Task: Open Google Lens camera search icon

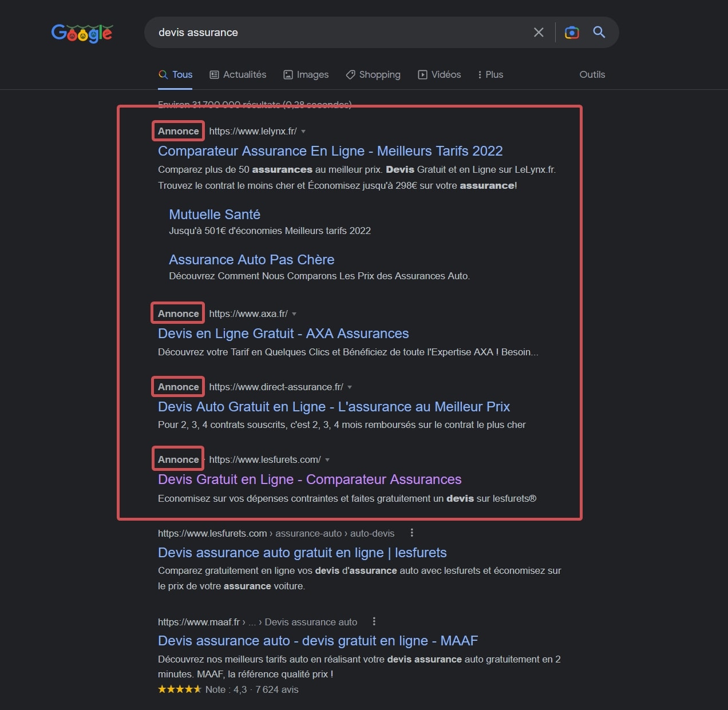Action: tap(571, 33)
